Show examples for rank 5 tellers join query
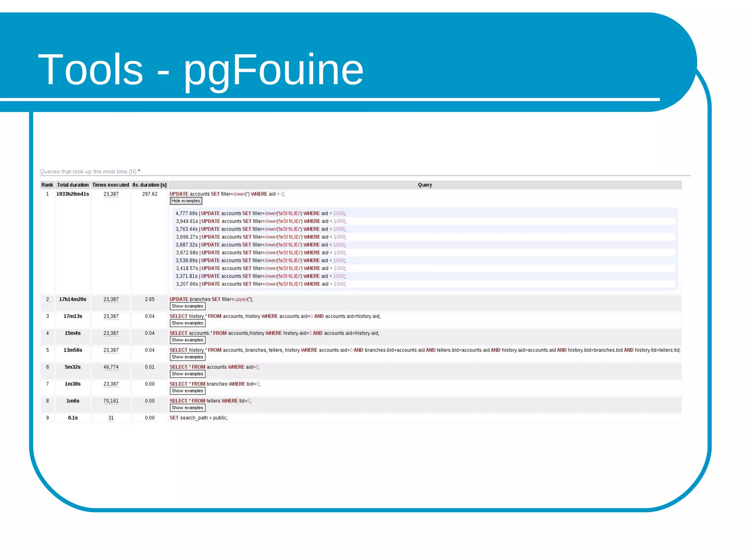The width and height of the screenshot is (747, 560). click(187, 357)
